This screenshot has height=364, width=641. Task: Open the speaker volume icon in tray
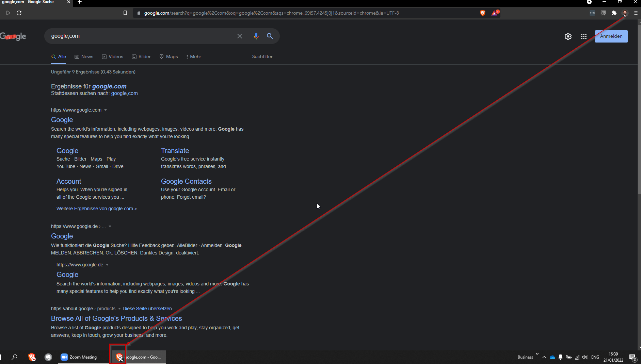pyautogui.click(x=584, y=357)
